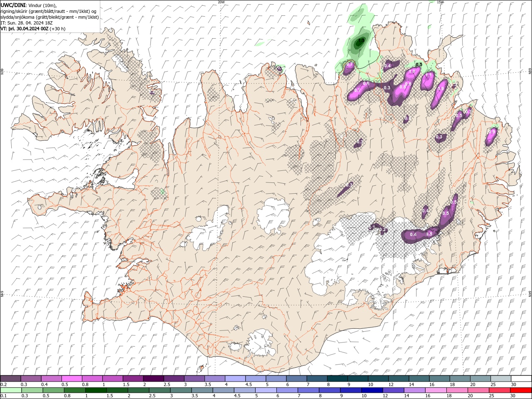The width and height of the screenshot is (532, 399).
Task: Click the medium green swatch labelled 0.5 in lower legend row
Action: (x=53, y=390)
